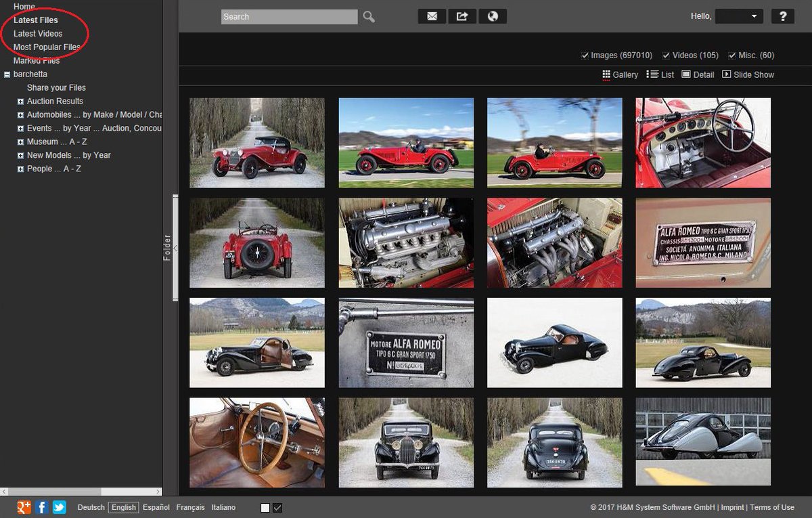Select the white theme swatch

[265, 508]
